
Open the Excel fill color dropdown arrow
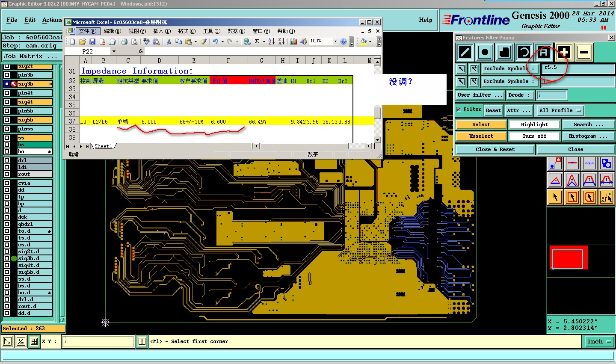pyautogui.click(x=370, y=41)
